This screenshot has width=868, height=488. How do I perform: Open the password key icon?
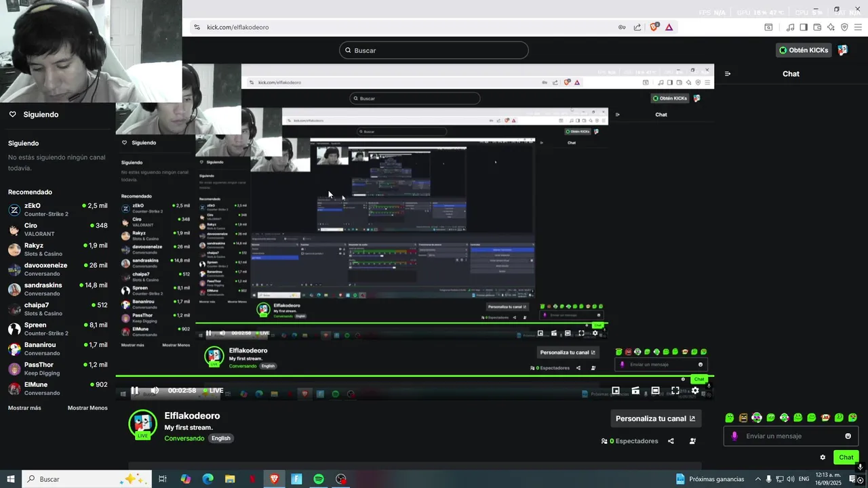point(622,27)
